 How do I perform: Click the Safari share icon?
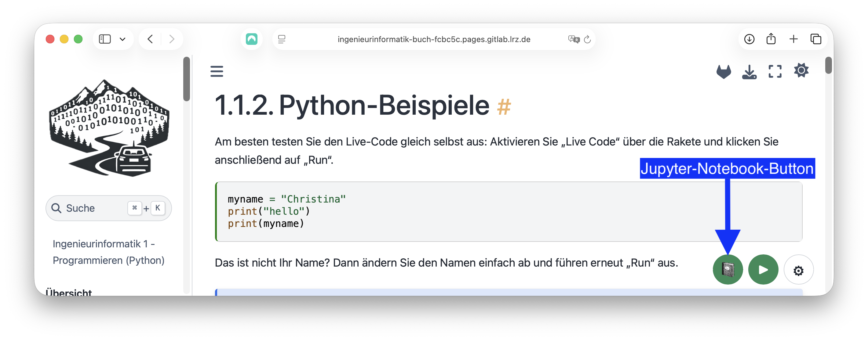pos(771,39)
